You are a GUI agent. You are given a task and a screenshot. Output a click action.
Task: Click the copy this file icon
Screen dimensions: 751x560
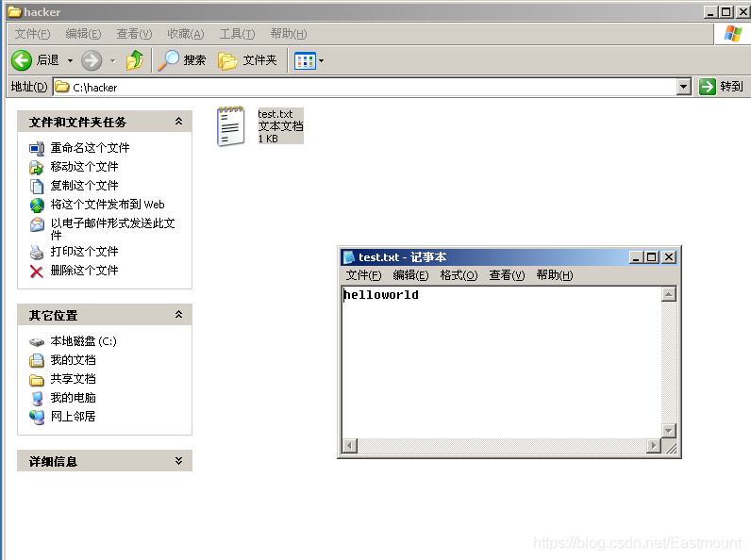click(x=37, y=186)
